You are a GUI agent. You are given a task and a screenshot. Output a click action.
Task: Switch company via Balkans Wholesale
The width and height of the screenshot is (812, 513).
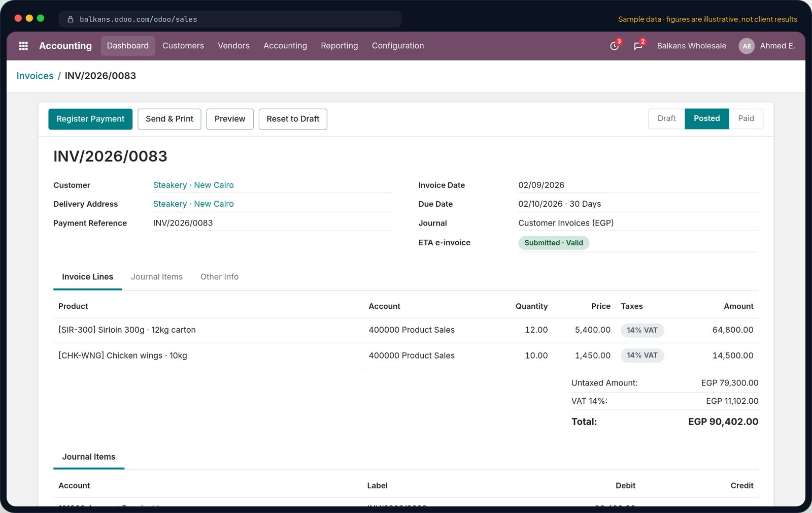click(691, 46)
